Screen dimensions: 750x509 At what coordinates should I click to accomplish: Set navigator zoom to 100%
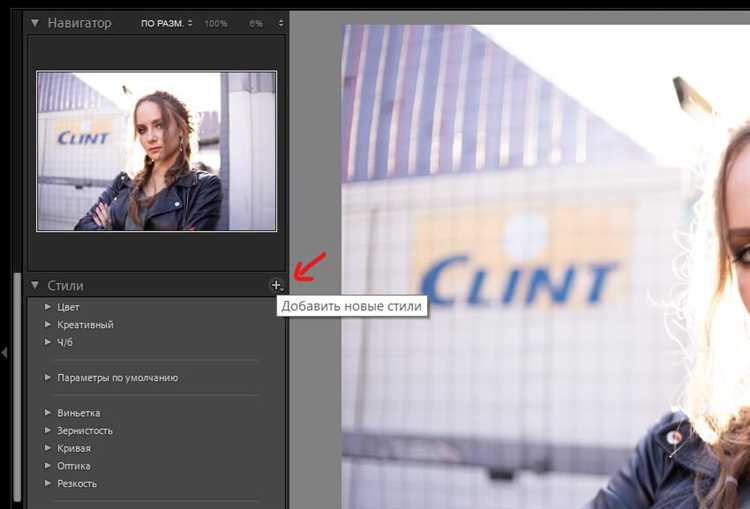tap(216, 23)
